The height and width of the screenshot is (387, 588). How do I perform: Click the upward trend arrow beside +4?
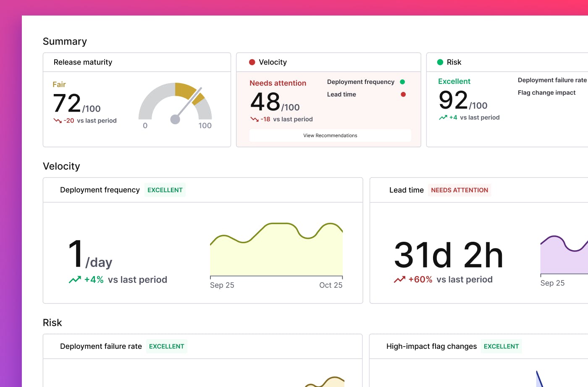(443, 118)
